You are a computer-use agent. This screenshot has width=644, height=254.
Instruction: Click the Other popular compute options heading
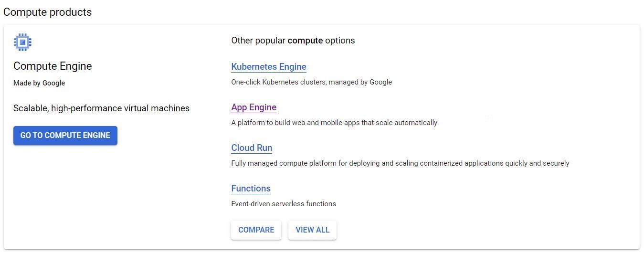(x=293, y=41)
